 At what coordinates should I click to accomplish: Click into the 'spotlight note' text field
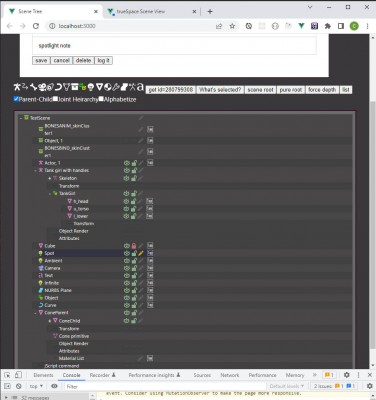pos(174,45)
